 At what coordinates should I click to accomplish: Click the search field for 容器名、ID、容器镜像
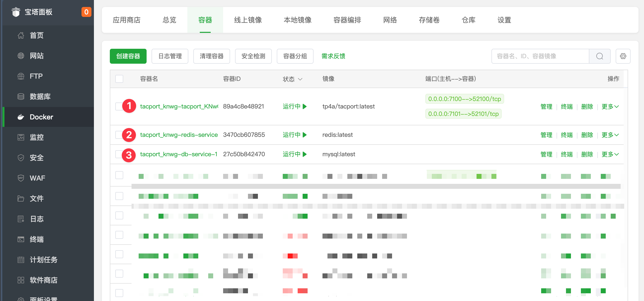[540, 56]
